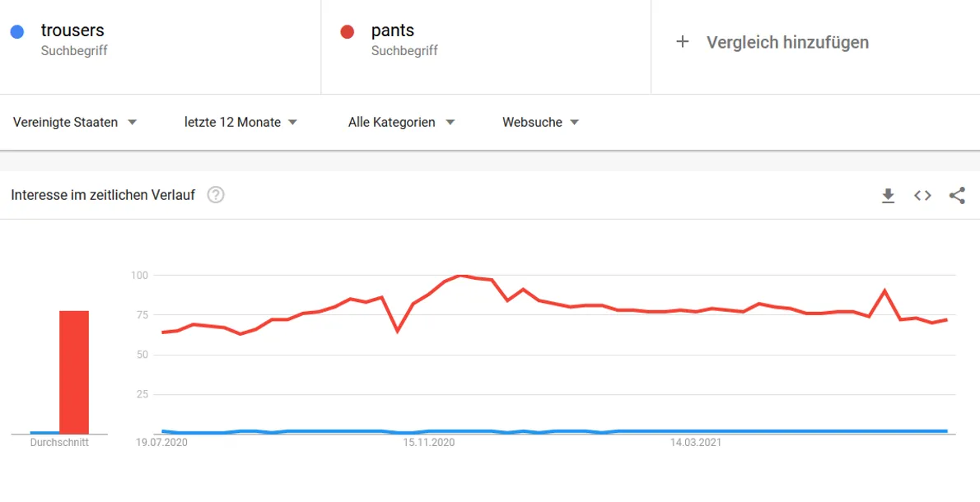980x502 pixels.
Task: Share the Interesse im zeitlichen Verlauf chart
Action: coord(957,195)
